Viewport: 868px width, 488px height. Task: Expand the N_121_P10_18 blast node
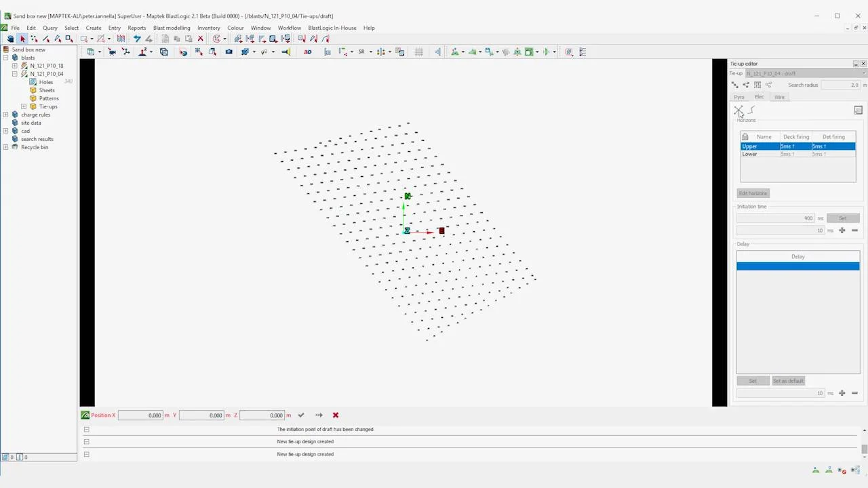pyautogui.click(x=15, y=66)
